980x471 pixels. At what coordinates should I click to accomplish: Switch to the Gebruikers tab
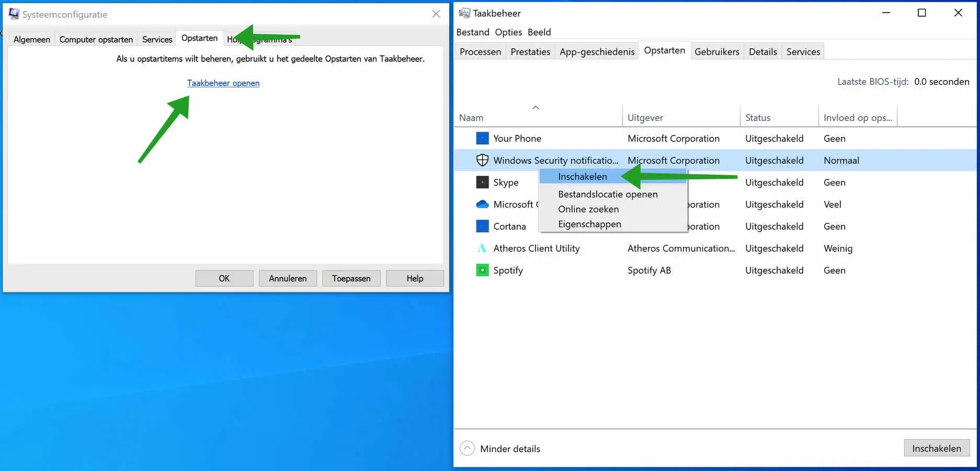(x=717, y=52)
